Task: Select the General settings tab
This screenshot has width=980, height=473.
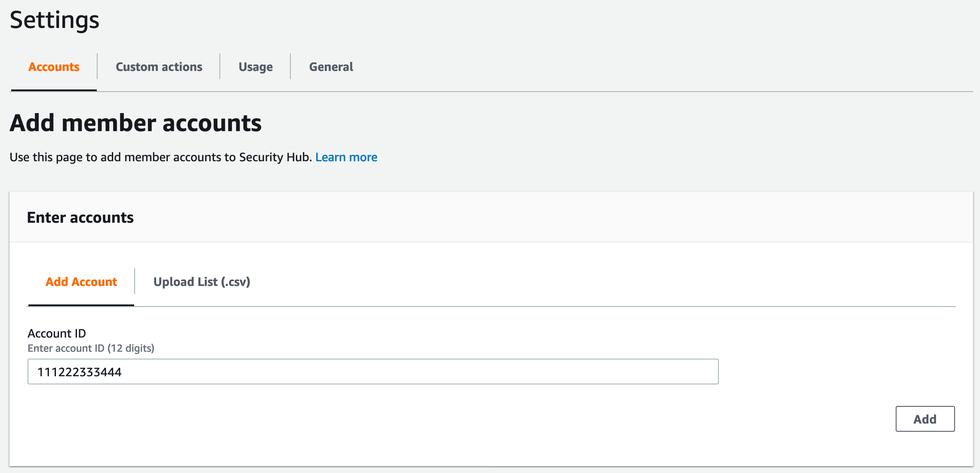Action: point(330,67)
